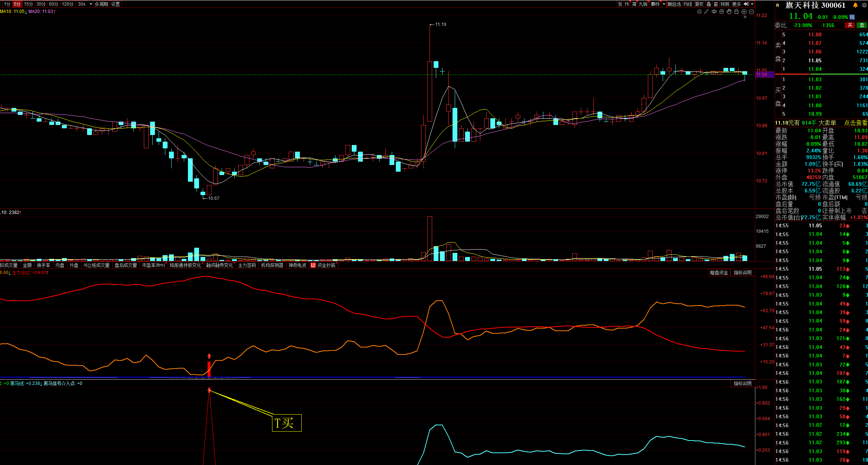The height and width of the screenshot is (465, 868).
Task: Click the purple 11.04 price axis marker
Action: (x=764, y=75)
